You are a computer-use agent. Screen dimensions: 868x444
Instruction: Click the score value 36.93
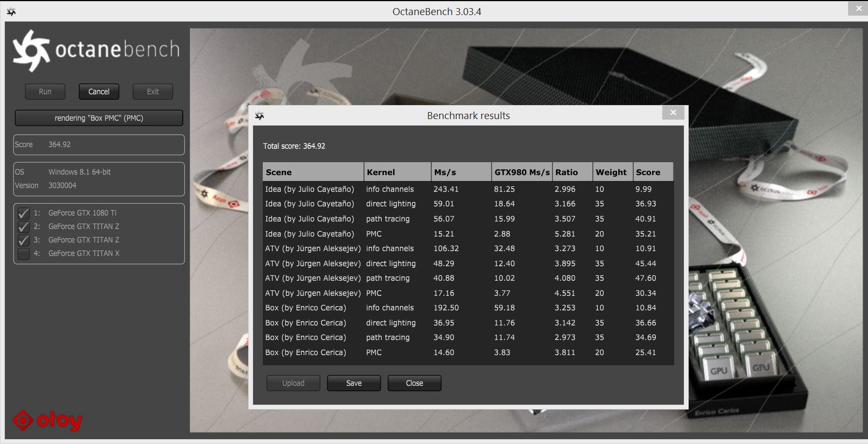[x=646, y=204]
